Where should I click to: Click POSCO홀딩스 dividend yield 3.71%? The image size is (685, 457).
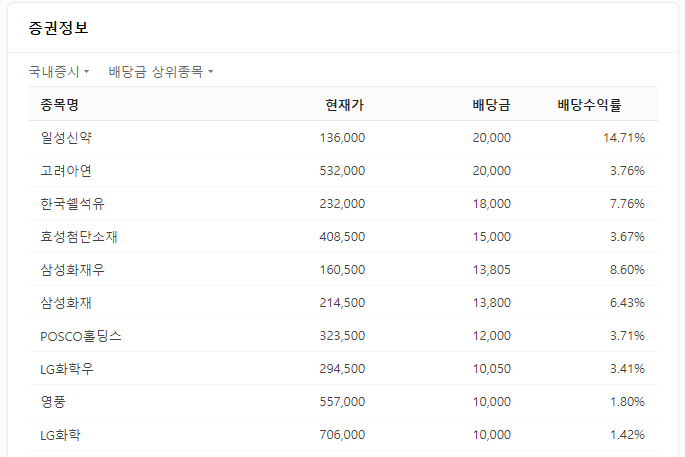(x=627, y=336)
